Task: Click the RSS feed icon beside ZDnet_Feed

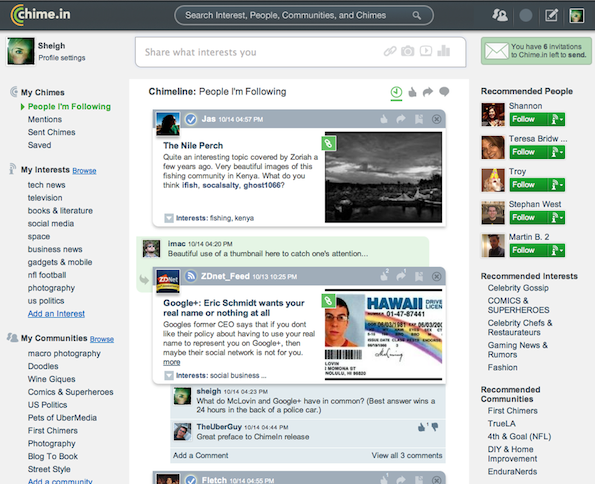Action: click(x=190, y=276)
